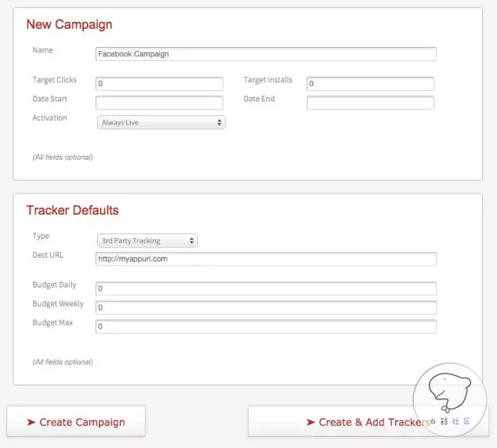Open the 3rd Party Tracking type dropdown
The width and height of the screenshot is (497, 448).
[147, 240]
